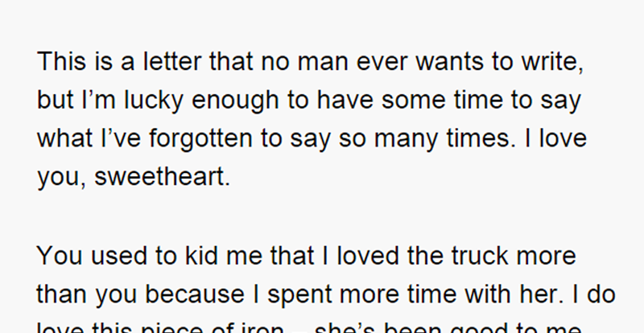
Task: Place cursor on the word "write"
Action: (555, 62)
